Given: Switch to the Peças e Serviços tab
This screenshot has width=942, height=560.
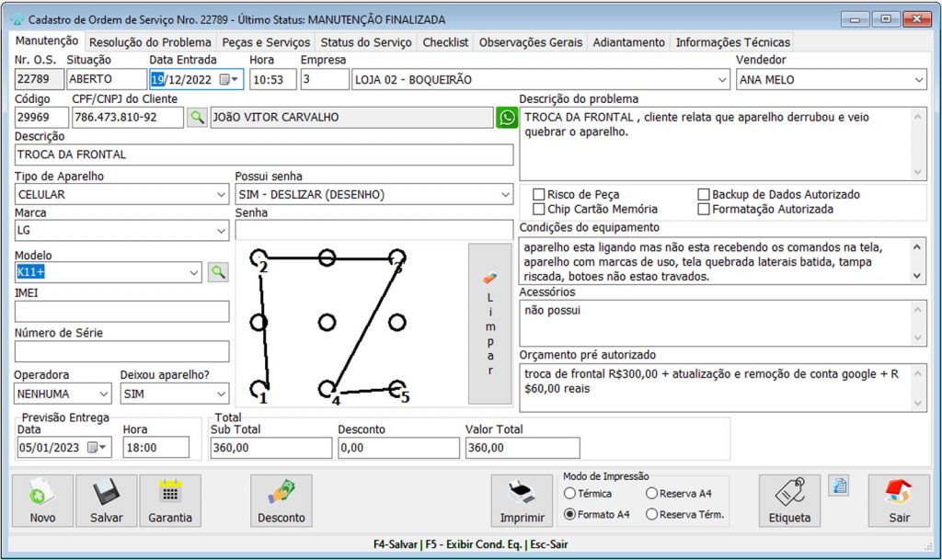Looking at the screenshot, I should click(x=266, y=42).
